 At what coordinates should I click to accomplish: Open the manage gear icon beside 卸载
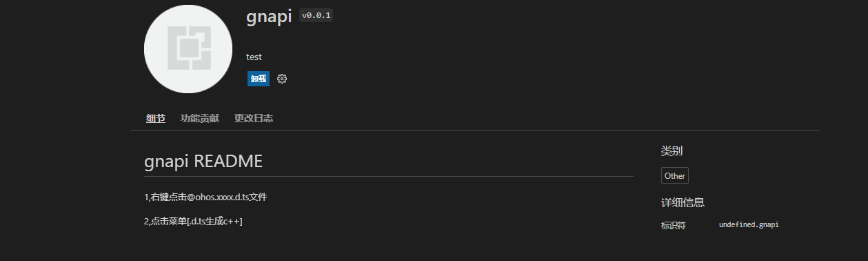(x=282, y=79)
